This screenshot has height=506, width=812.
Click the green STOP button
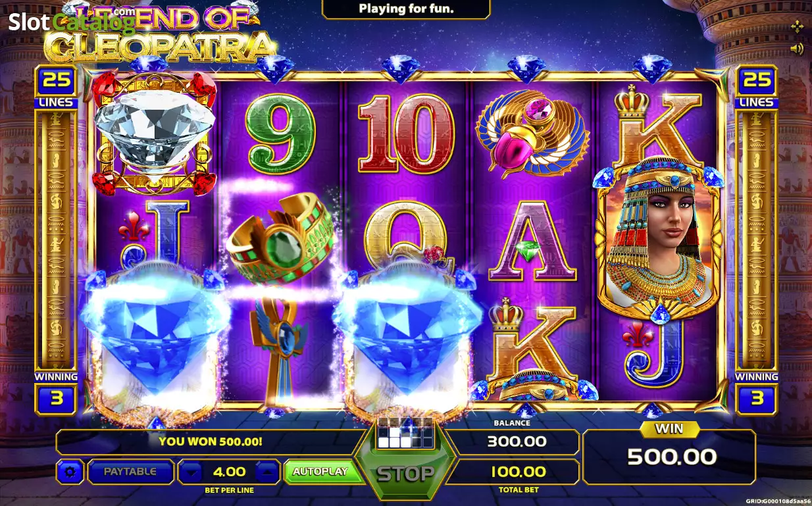pyautogui.click(x=405, y=474)
